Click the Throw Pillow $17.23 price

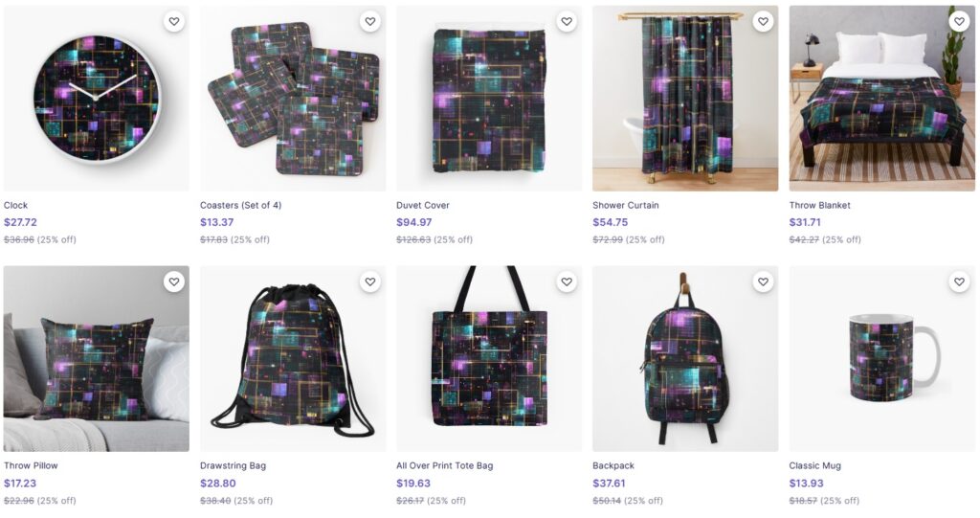(x=19, y=484)
